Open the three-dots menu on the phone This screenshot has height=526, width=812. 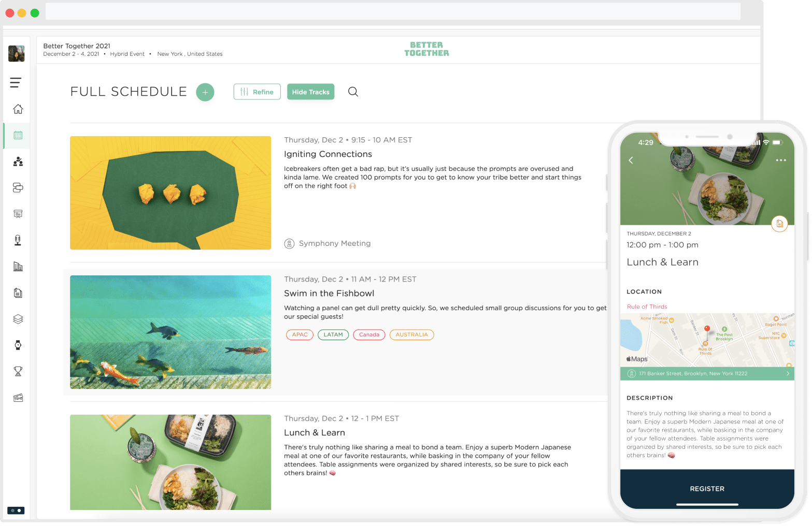(x=781, y=160)
